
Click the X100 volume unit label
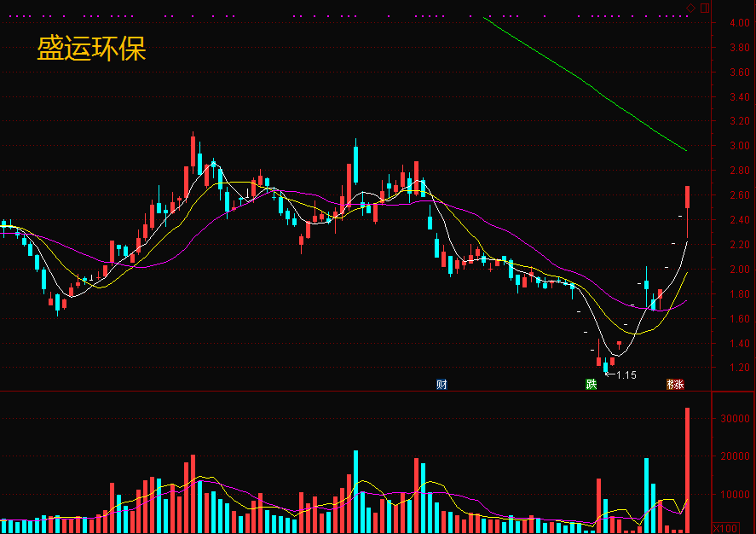point(725,528)
